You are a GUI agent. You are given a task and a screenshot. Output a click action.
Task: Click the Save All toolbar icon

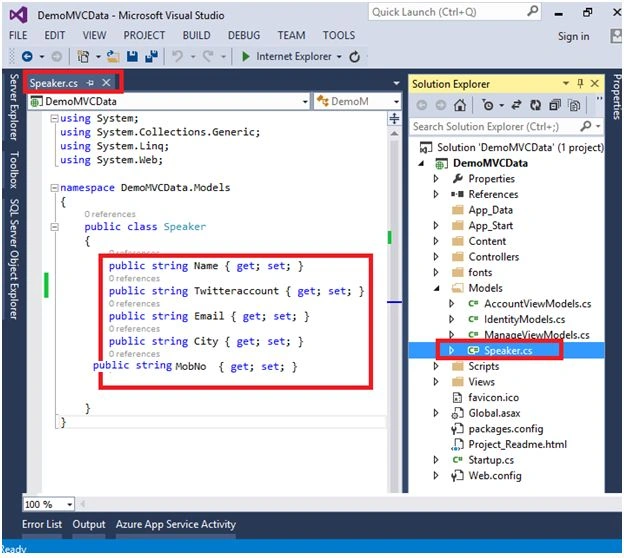click(x=151, y=57)
